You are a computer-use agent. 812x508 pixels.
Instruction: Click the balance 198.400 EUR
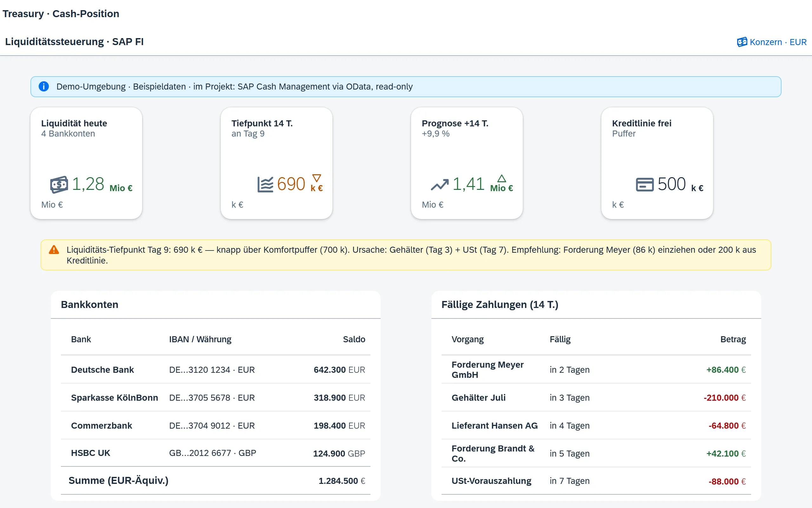[x=339, y=425]
